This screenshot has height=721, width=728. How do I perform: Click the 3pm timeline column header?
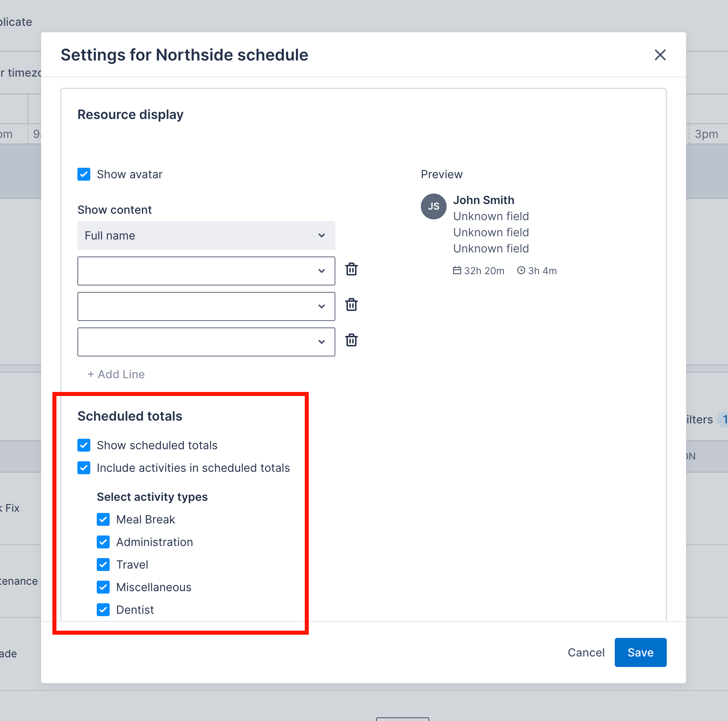tap(707, 134)
